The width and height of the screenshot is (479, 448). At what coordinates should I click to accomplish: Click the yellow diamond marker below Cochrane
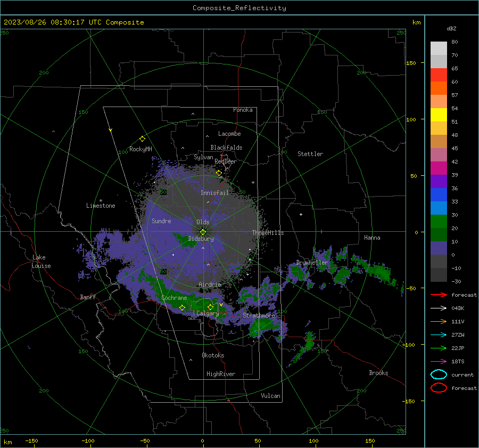pyautogui.click(x=182, y=307)
